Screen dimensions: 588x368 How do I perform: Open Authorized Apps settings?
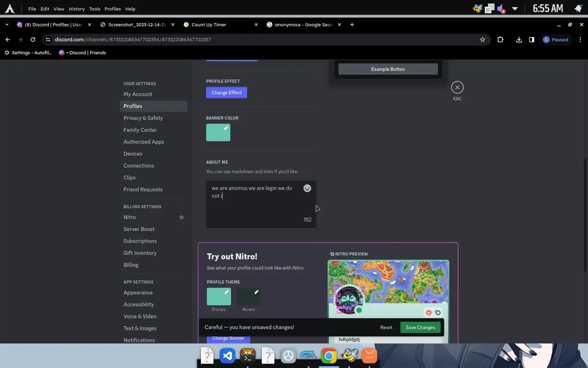(153, 142)
